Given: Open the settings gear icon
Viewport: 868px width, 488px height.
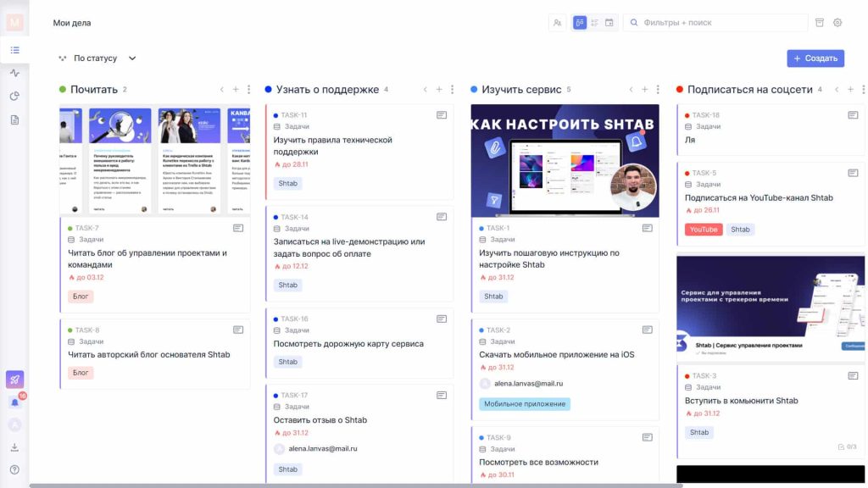Looking at the screenshot, I should click(837, 23).
